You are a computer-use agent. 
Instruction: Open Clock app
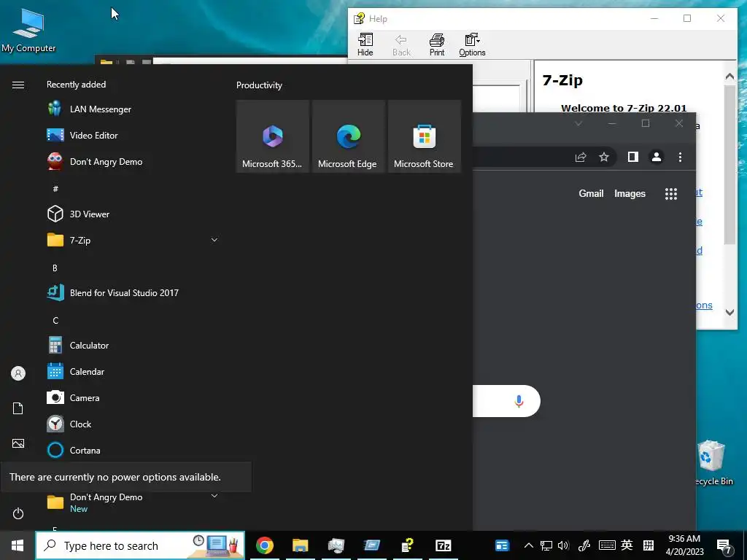pos(133,424)
